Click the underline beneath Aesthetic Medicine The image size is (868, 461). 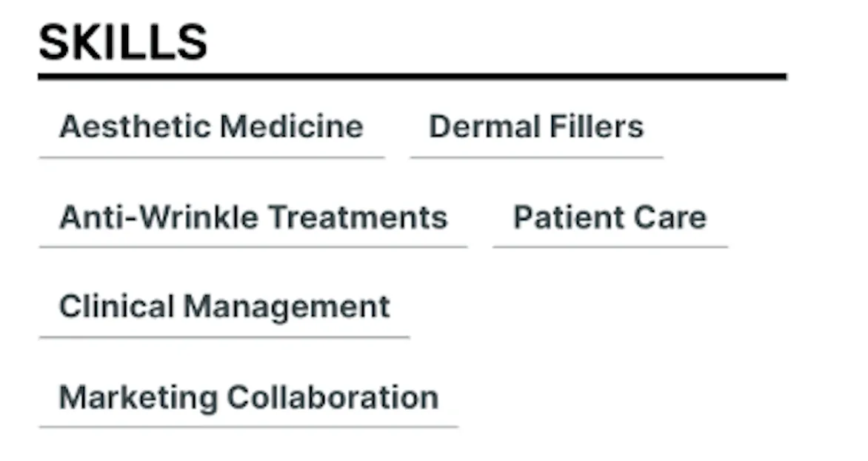point(212,158)
